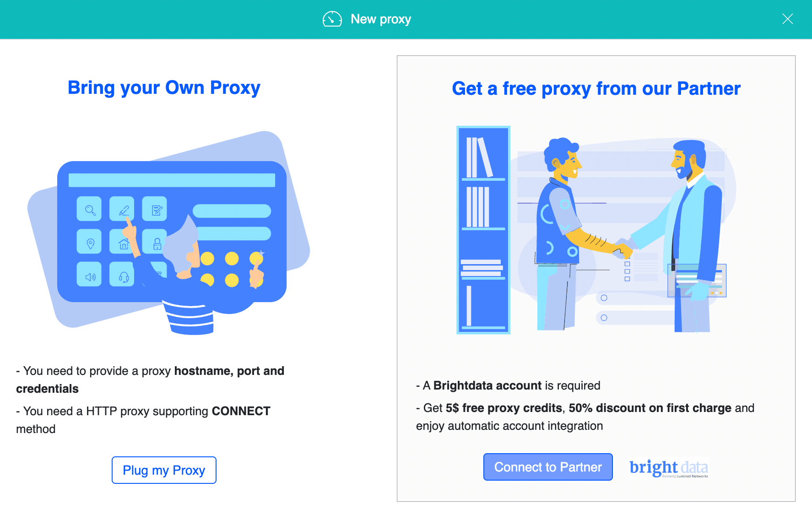The height and width of the screenshot is (520, 812).
Task: Click the pencil icon in the illustration grid
Action: [123, 209]
